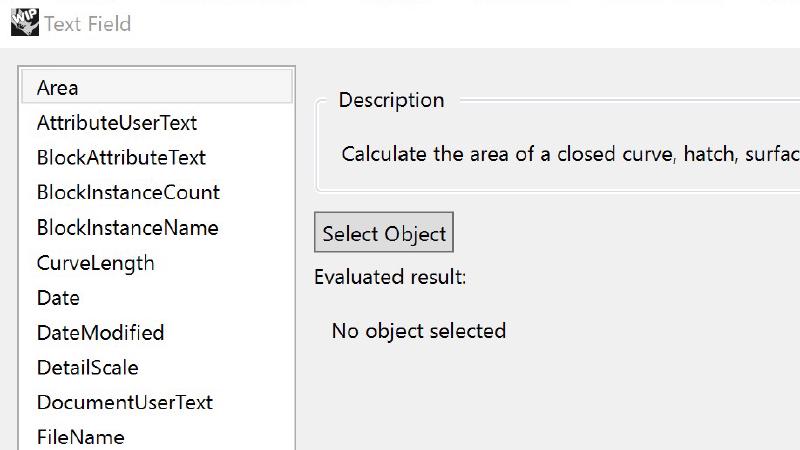This screenshot has height=450, width=800.
Task: Click blank area right of Select Object button
Action: (x=620, y=233)
